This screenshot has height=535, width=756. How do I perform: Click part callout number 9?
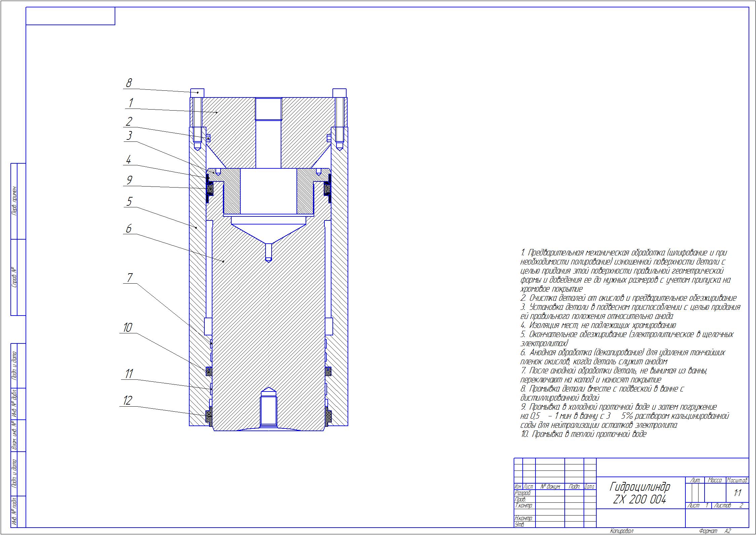click(x=129, y=180)
